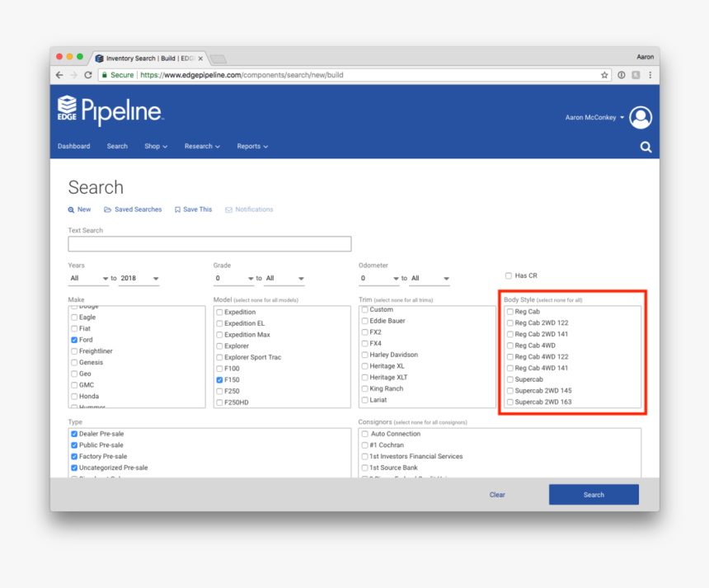
Task: Open a new browser tab
Action: tap(218, 59)
